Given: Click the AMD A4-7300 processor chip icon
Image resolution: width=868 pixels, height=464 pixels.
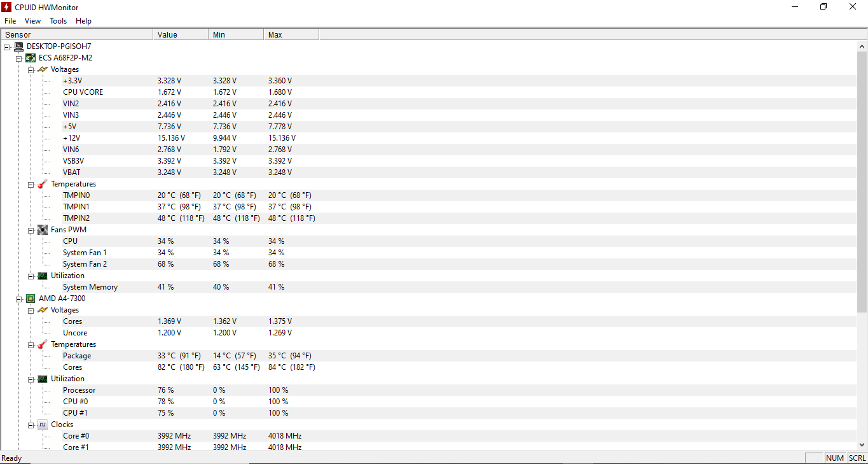Looking at the screenshot, I should click(31, 299).
